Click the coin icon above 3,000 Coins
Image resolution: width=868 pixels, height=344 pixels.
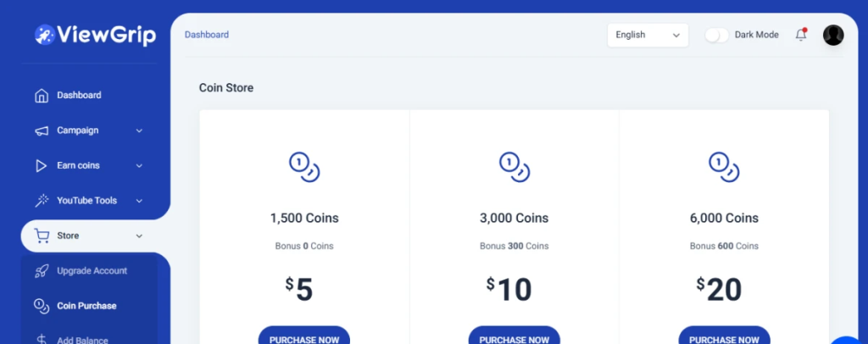coord(515,167)
